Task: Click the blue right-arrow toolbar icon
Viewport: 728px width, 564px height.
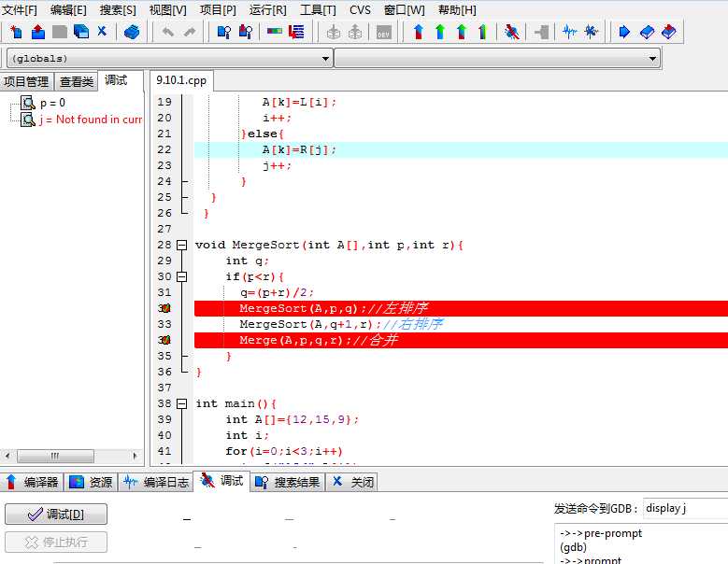Action: pyautogui.click(x=624, y=32)
